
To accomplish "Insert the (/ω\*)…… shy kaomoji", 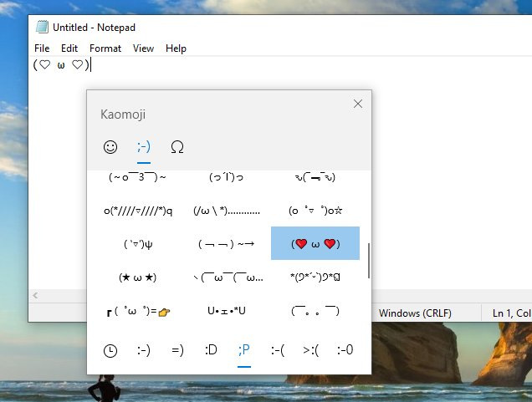I will point(227,210).
